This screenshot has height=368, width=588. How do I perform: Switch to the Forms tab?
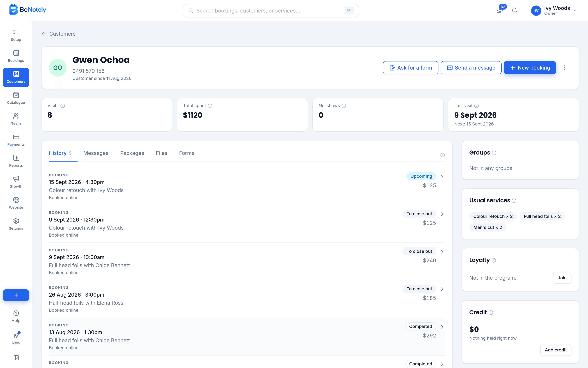pos(187,153)
